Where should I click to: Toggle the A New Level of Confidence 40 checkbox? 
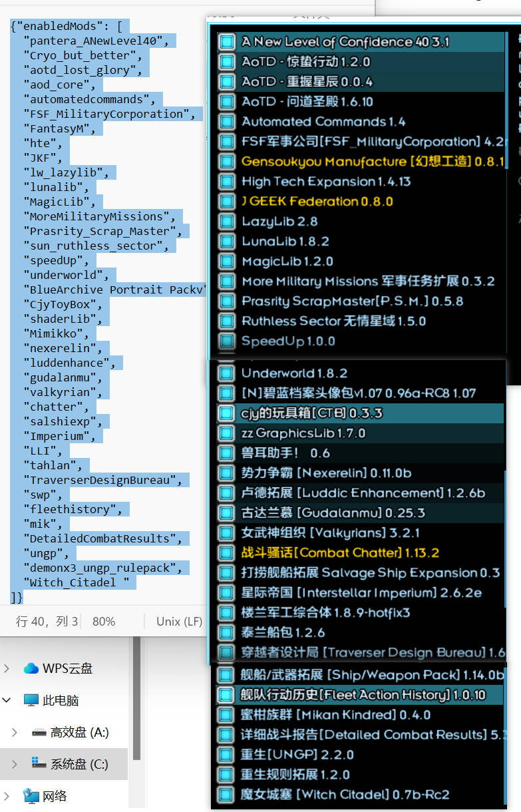point(227,42)
